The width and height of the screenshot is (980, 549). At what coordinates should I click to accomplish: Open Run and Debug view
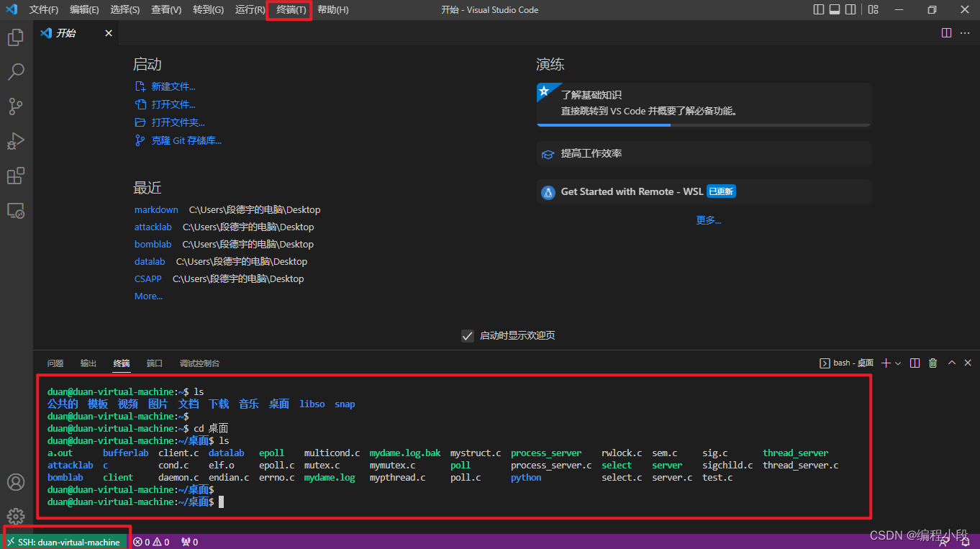click(x=16, y=141)
